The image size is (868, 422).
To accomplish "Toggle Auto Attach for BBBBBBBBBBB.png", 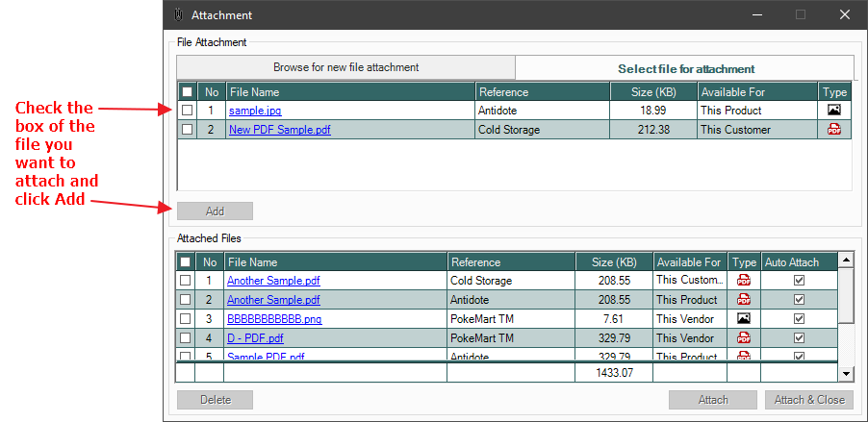I will [x=799, y=319].
